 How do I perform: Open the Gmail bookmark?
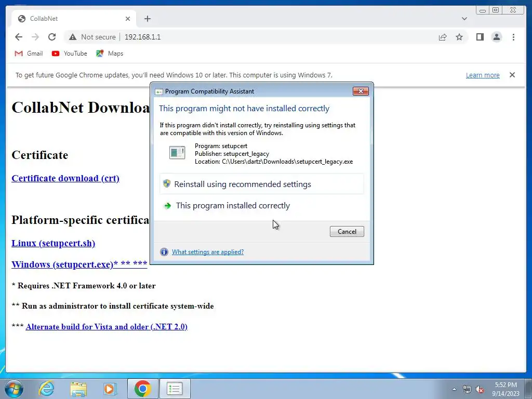pyautogui.click(x=29, y=54)
